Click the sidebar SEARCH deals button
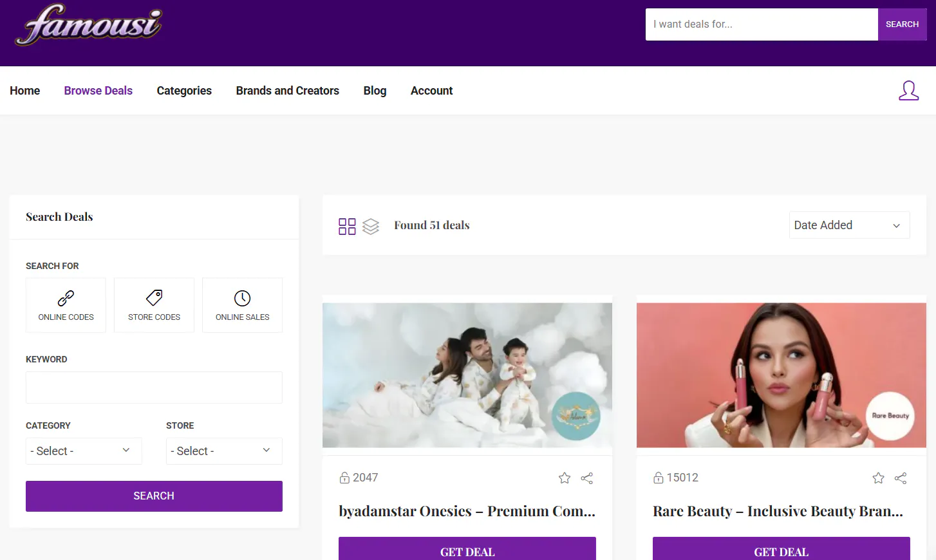 154,496
